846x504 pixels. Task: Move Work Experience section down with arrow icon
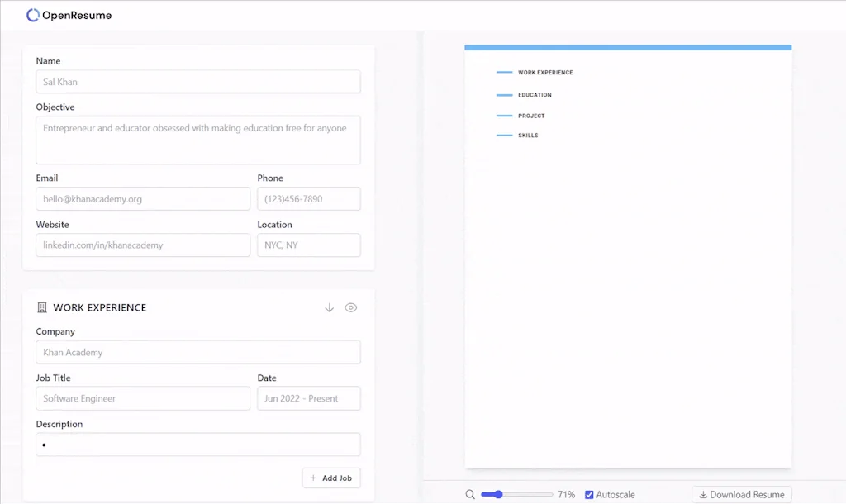tap(329, 307)
